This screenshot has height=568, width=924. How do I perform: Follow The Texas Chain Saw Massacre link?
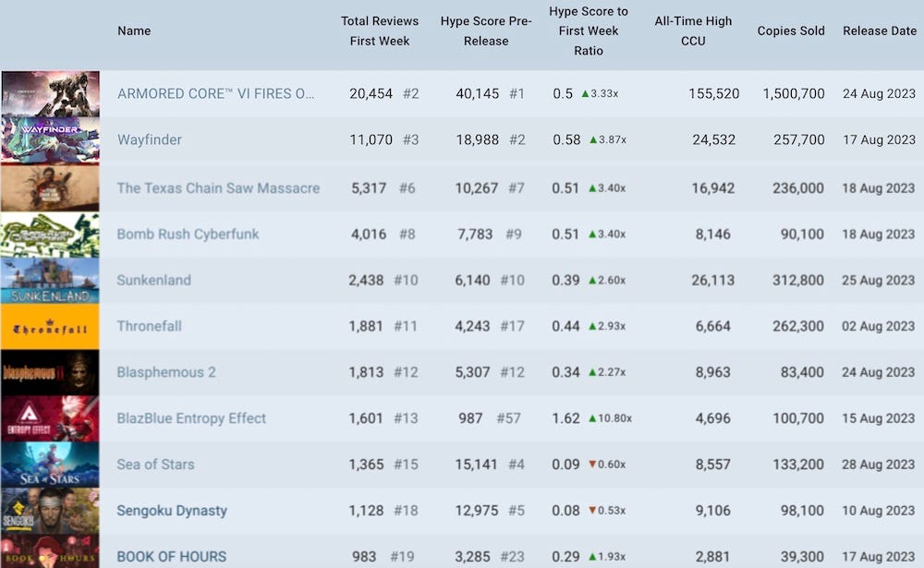point(218,188)
